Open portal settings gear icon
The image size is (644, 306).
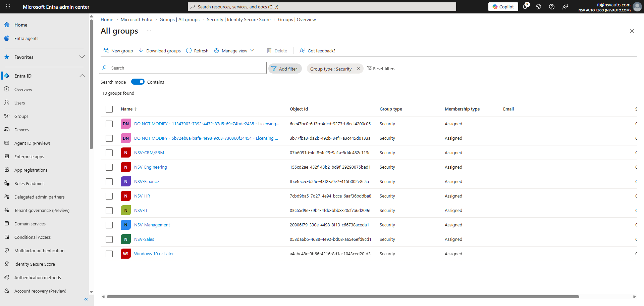tap(538, 7)
